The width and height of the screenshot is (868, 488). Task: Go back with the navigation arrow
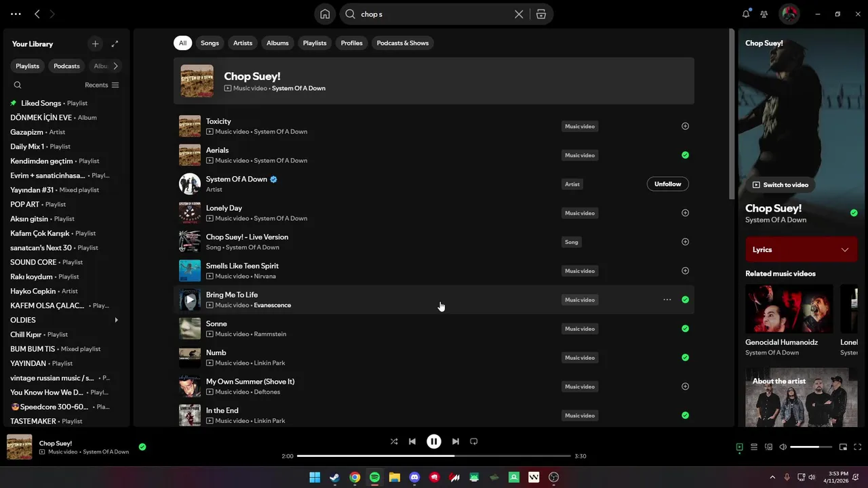[37, 14]
